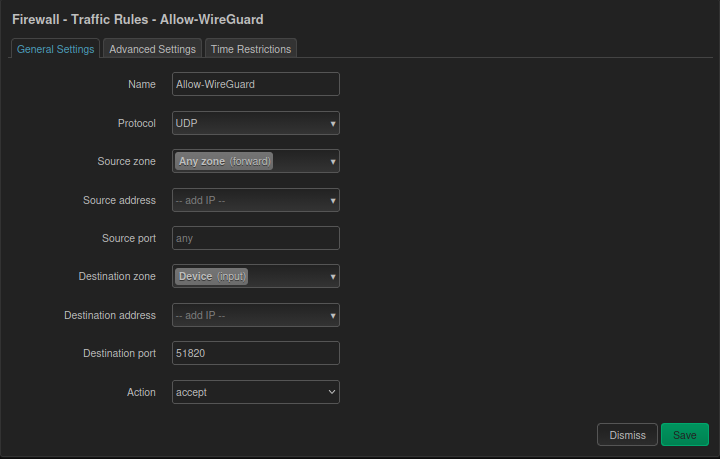Screen dimensions: 720x459
Task: Open the Destination address 'add IP' dropdown
Action: 255,315
